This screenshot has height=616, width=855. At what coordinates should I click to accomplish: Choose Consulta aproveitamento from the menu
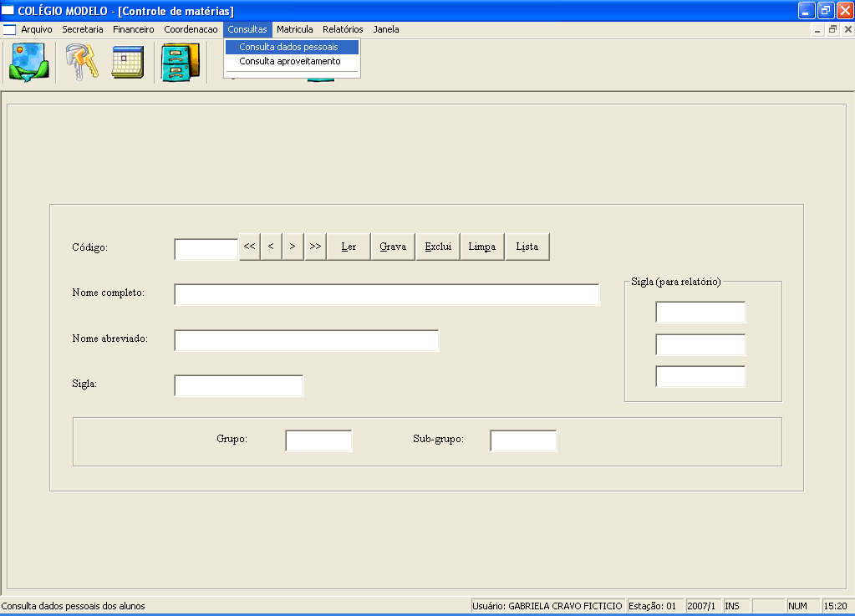coord(290,61)
